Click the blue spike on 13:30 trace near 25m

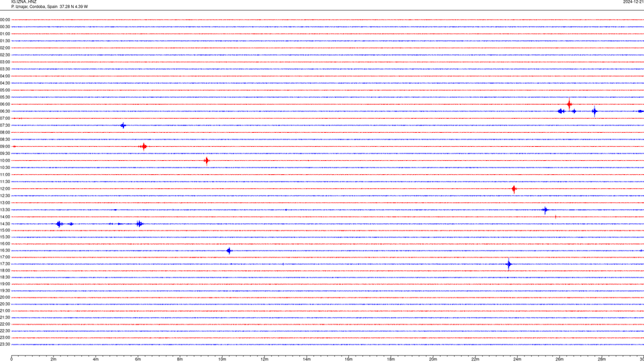pos(545,210)
